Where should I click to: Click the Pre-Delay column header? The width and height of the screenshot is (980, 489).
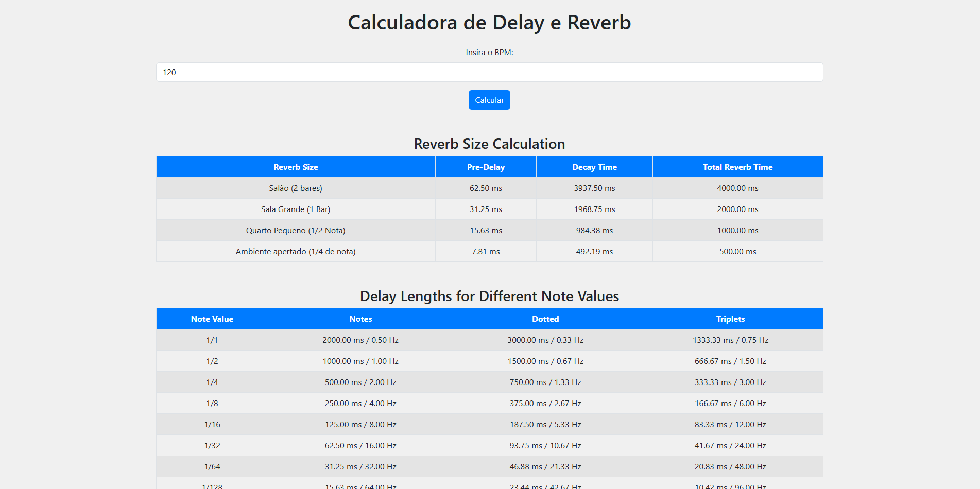(485, 167)
